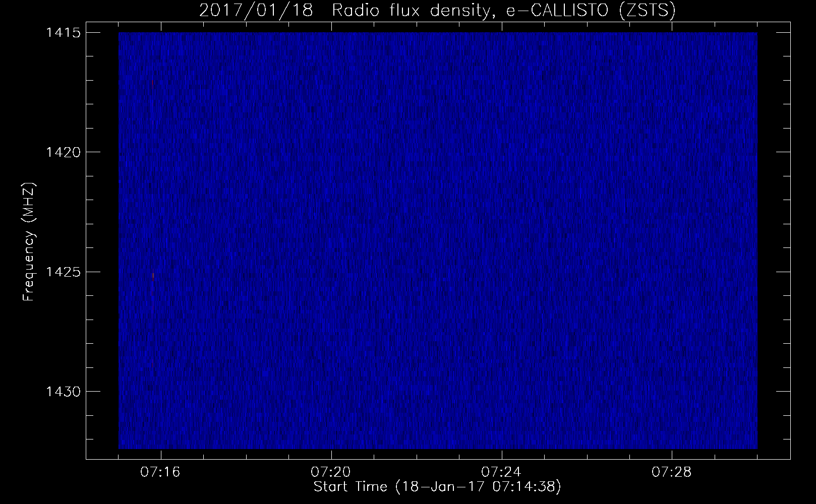
Task: Click the 07:28 time tick label
Action: (x=672, y=472)
